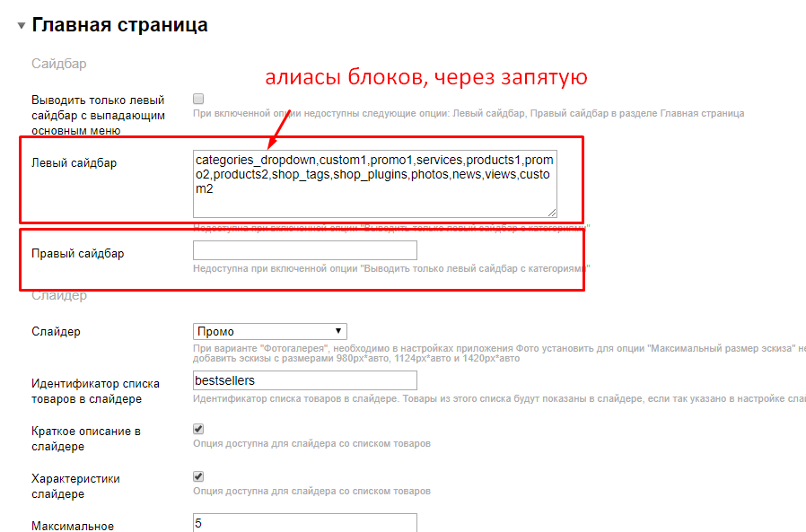The height and width of the screenshot is (532, 806).
Task: Click the Характеристики слайдере label
Action: point(75,485)
